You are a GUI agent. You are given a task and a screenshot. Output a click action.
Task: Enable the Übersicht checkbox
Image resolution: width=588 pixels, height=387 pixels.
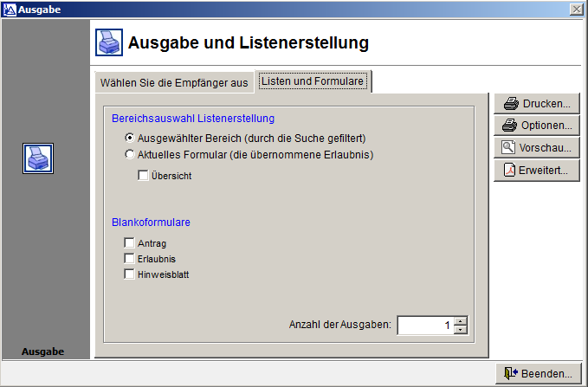coord(144,176)
